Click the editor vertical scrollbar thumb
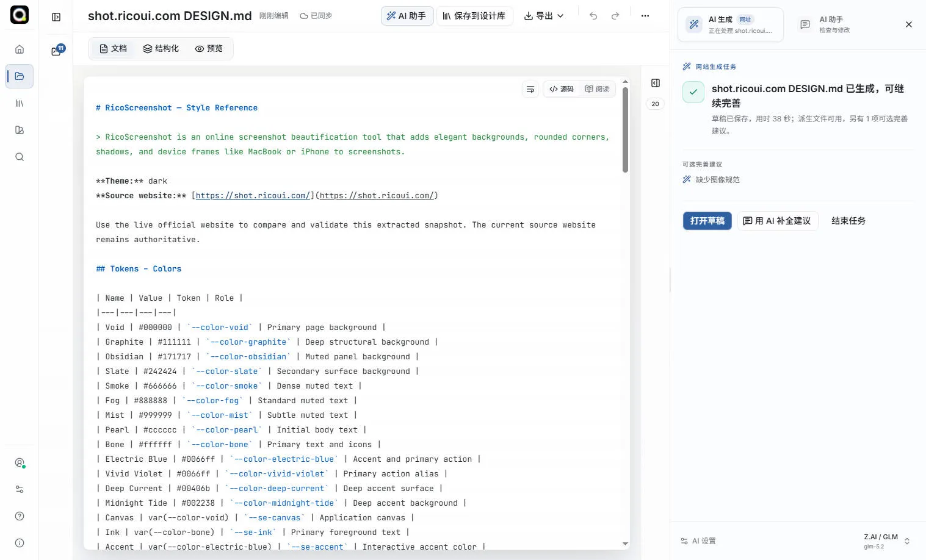Image resolution: width=926 pixels, height=560 pixels. (625, 129)
